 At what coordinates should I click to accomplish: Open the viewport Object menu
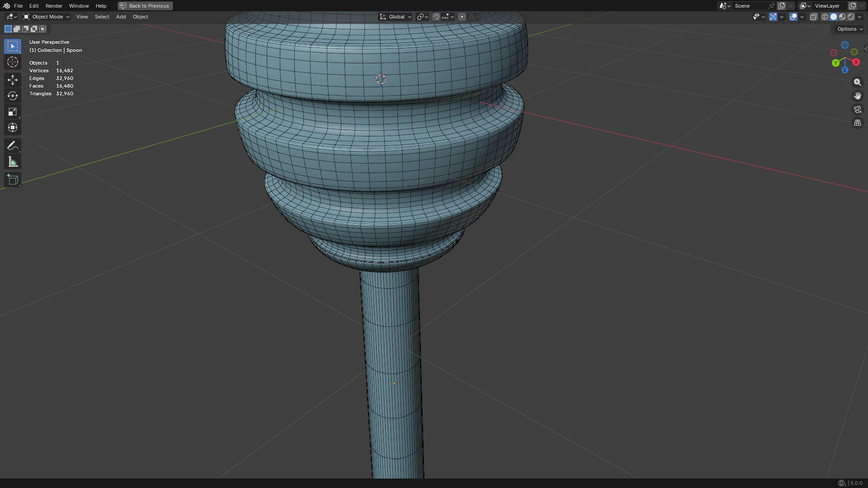(x=140, y=17)
